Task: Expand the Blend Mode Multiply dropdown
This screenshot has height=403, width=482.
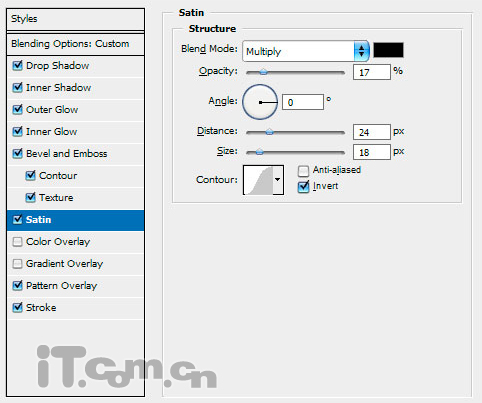Action: coord(306,51)
